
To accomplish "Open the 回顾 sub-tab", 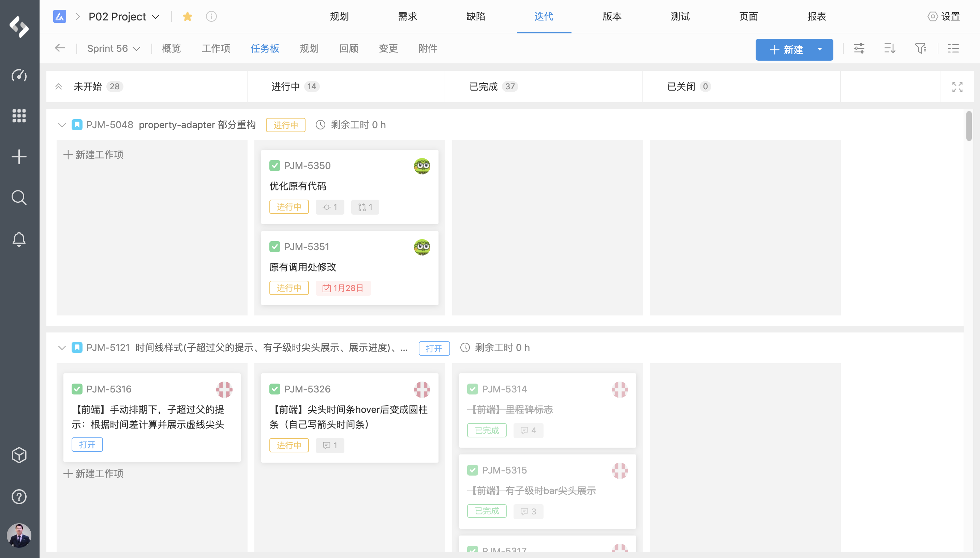I will pyautogui.click(x=348, y=49).
